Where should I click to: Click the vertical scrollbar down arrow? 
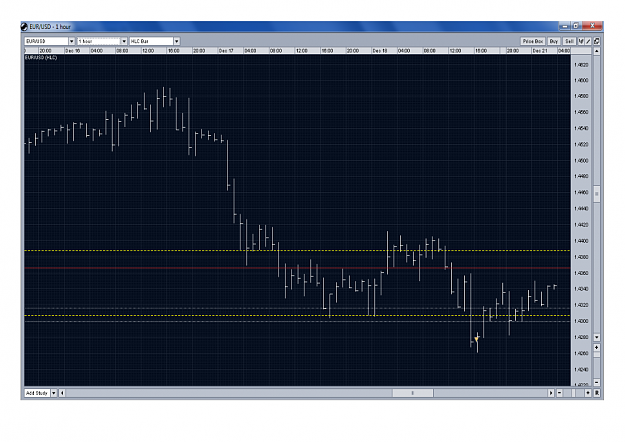(x=597, y=337)
